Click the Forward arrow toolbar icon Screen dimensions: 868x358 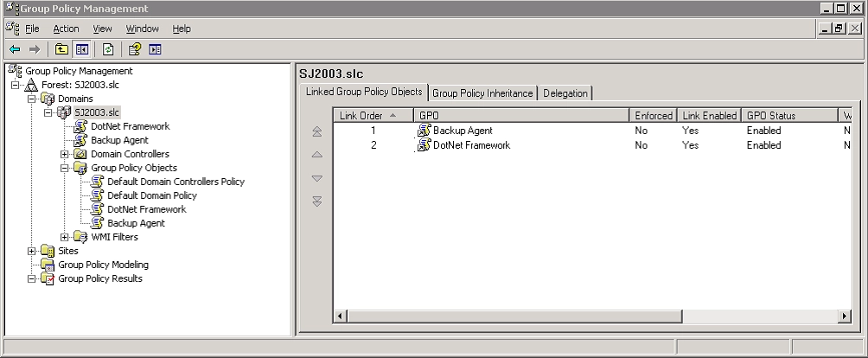coord(35,50)
